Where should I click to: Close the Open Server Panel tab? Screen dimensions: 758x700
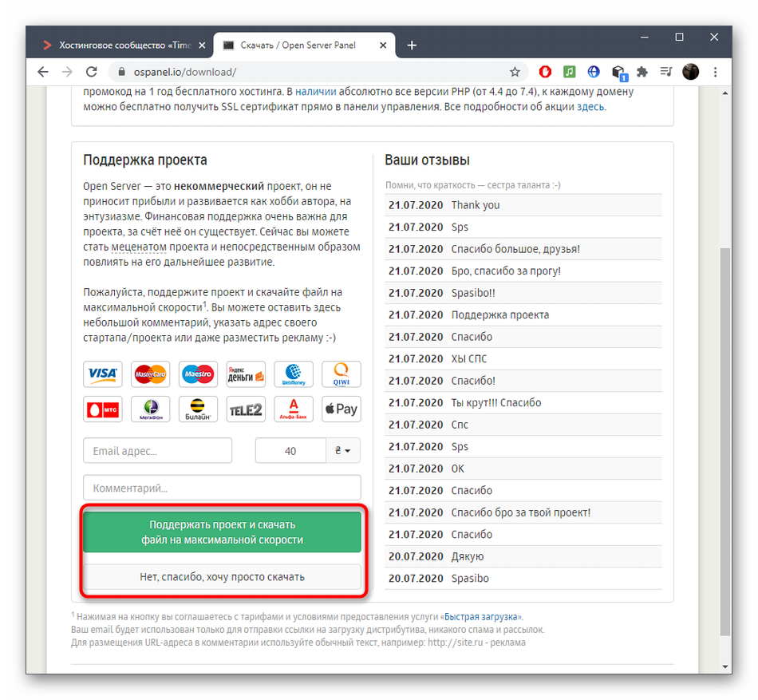(x=383, y=45)
